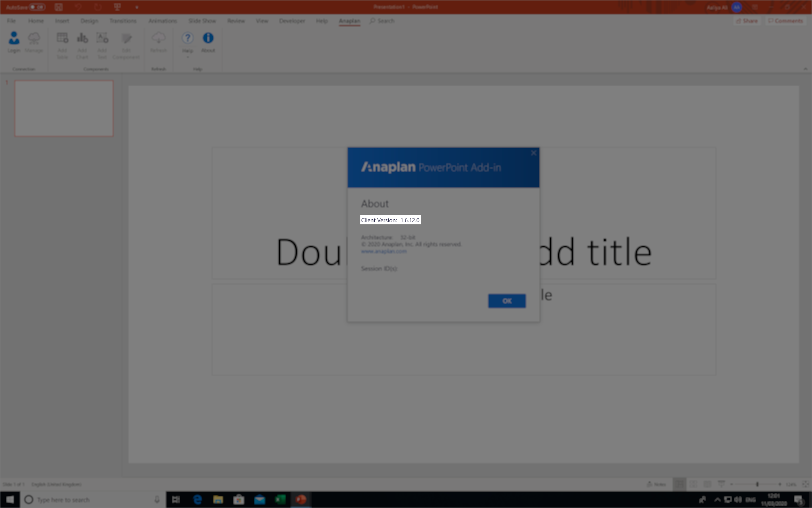Switch to Reading view icon
This screenshot has height=508, width=812.
pyautogui.click(x=707, y=484)
